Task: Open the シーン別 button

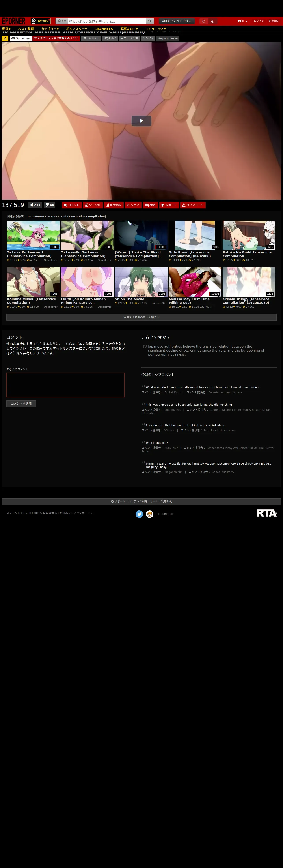Action: coord(93,205)
